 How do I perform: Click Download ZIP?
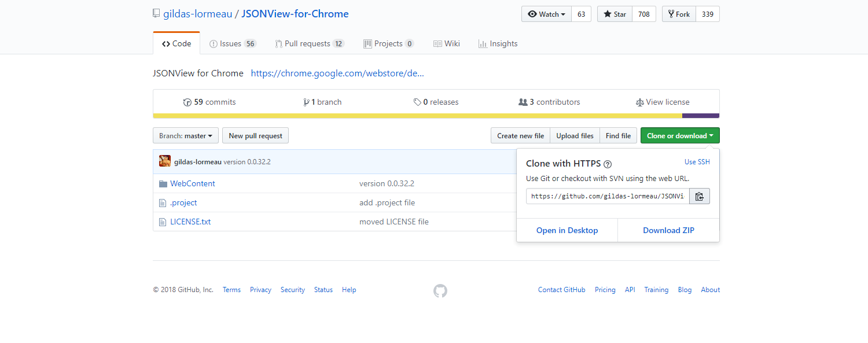[668, 230]
